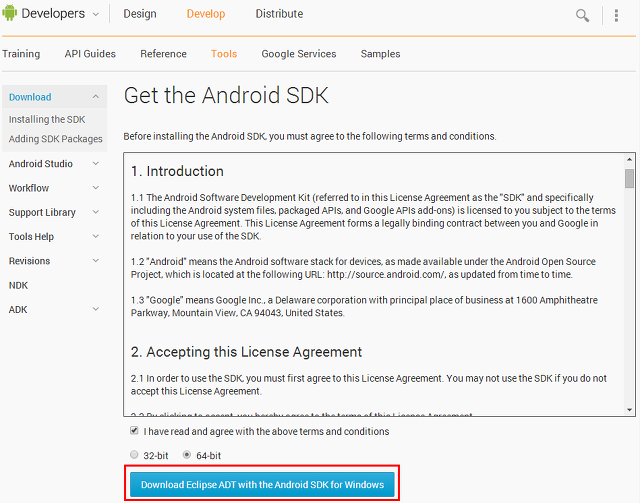Open the NDK sidebar link
Screen dimensions: 640x503
(x=18, y=285)
